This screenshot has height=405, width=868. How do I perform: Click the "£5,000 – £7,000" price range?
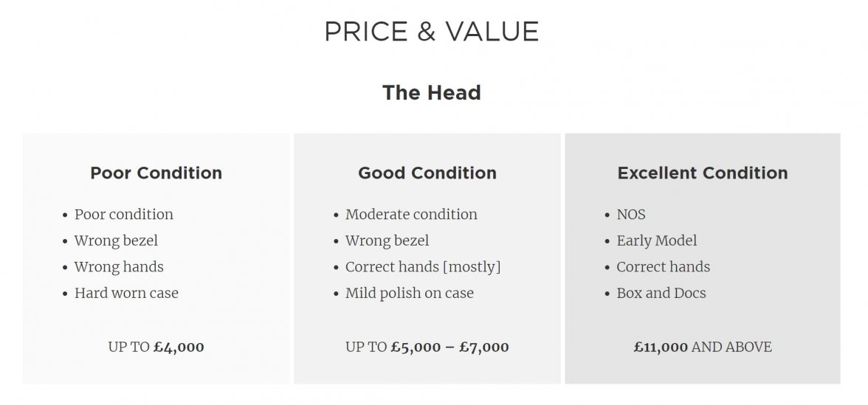pyautogui.click(x=449, y=347)
